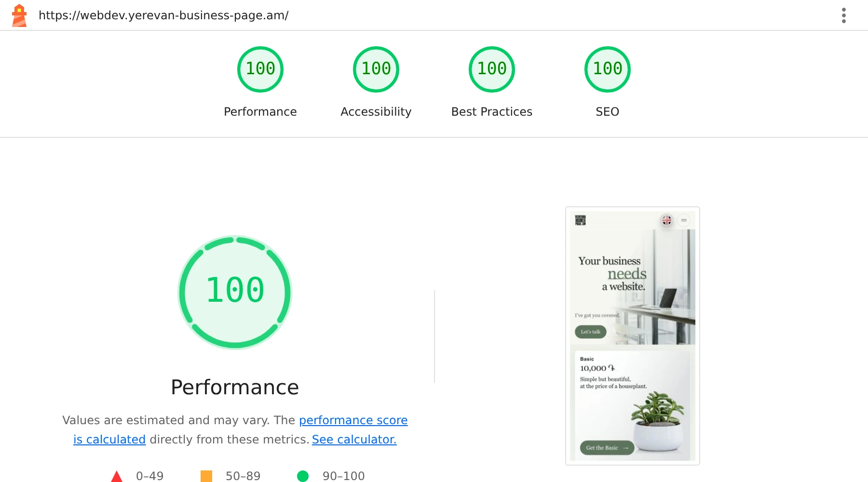Click the "50–89" legend text
868x482 pixels.
(x=243, y=476)
